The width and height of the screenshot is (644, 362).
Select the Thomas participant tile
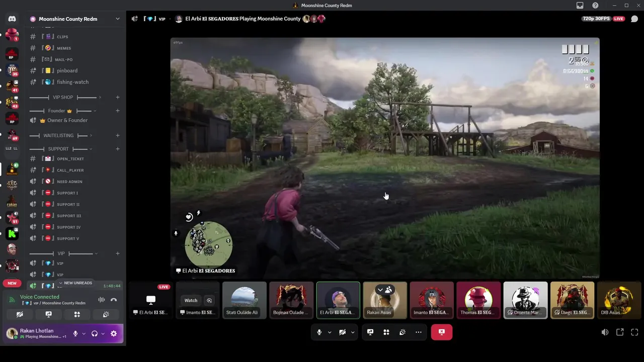click(478, 300)
